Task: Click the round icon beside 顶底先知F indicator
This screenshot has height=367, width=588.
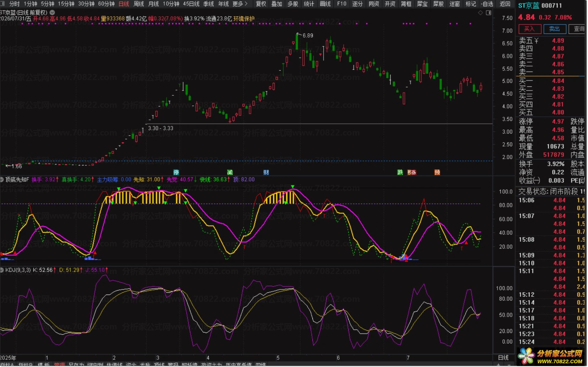Action: pos(2,179)
